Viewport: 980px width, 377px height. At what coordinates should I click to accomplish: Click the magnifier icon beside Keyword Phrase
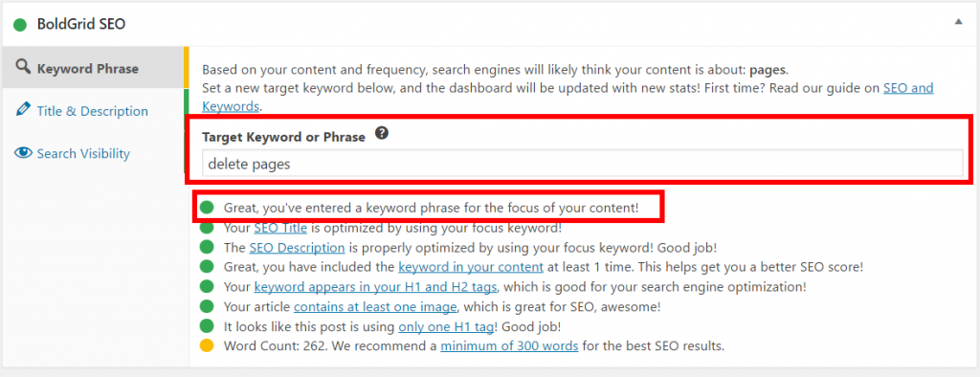tap(23, 67)
